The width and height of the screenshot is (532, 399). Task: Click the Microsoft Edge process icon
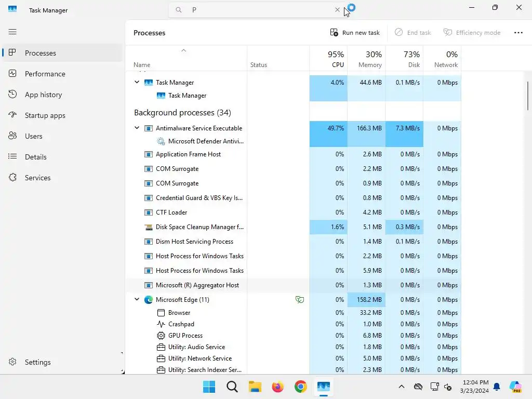click(148, 300)
